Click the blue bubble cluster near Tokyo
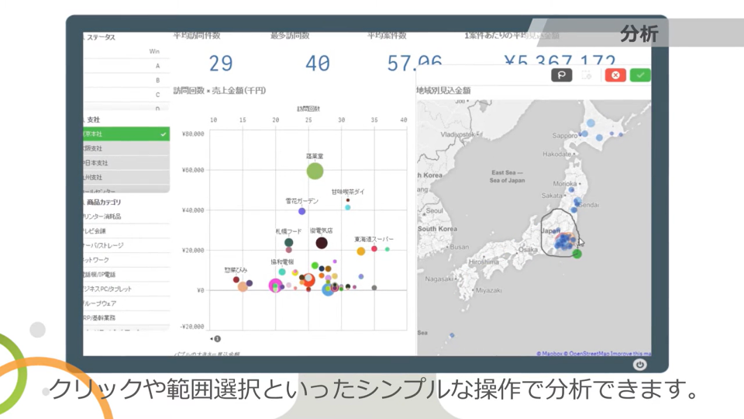This screenshot has width=744, height=419. (564, 241)
